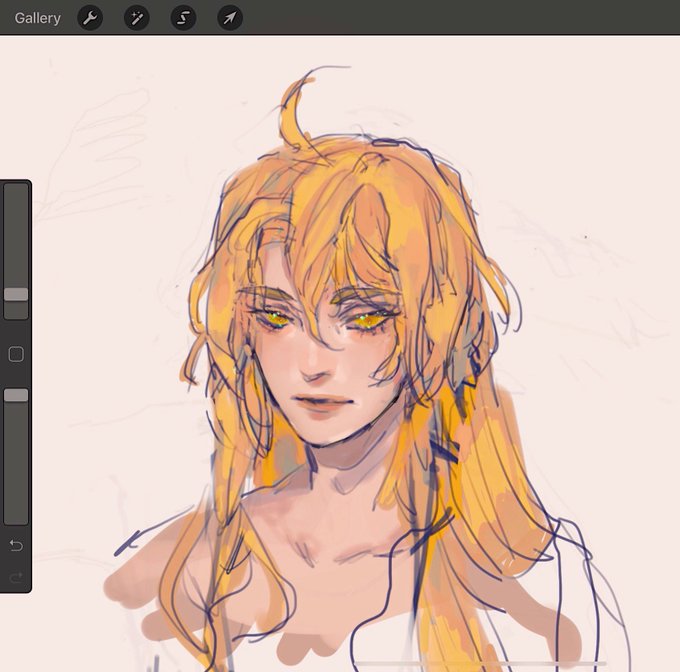The image size is (680, 672).
Task: Redo the last undone stroke
Action: (16, 577)
